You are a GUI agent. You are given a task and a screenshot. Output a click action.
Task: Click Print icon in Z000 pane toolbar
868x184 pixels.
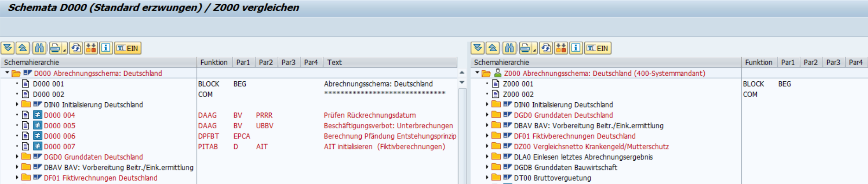[x=525, y=48]
